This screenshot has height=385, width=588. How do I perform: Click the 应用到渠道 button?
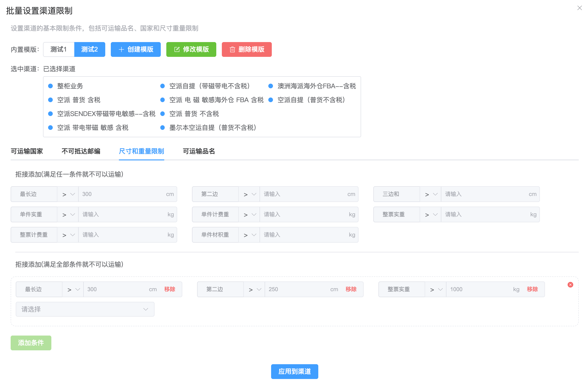[294, 371]
